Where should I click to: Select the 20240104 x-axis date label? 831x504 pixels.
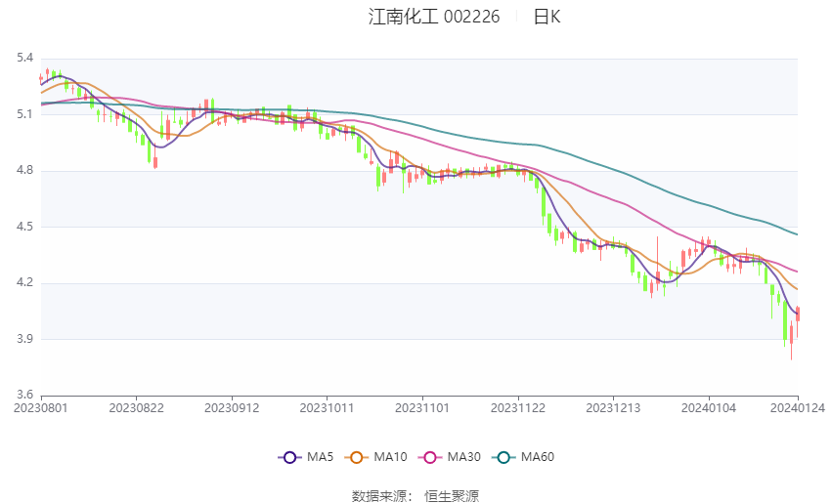click(709, 408)
